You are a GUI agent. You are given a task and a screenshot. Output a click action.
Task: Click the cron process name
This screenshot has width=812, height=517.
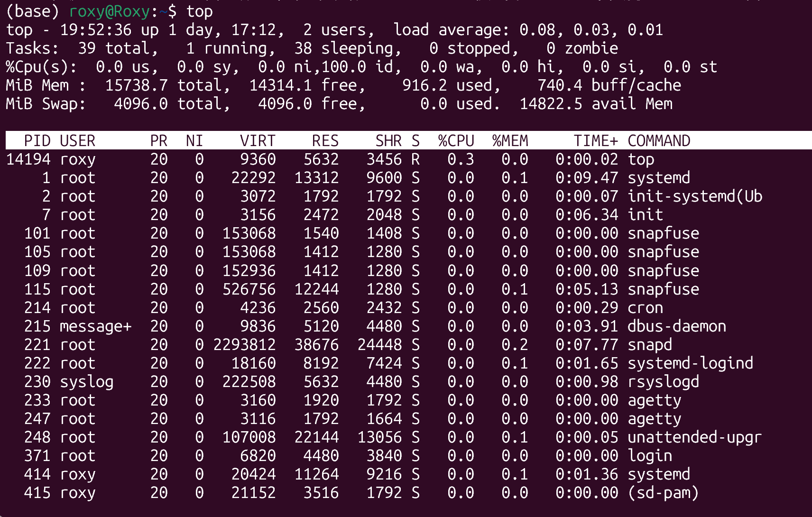pyautogui.click(x=645, y=308)
